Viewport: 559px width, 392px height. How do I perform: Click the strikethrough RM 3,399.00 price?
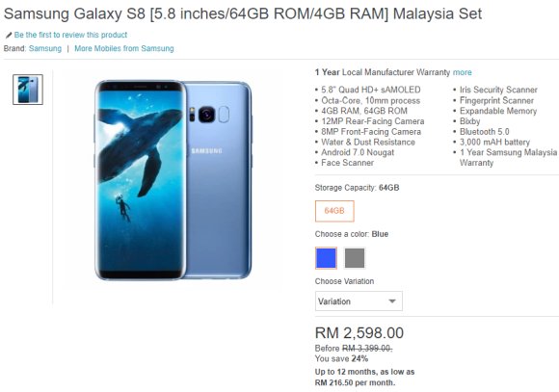coord(367,348)
